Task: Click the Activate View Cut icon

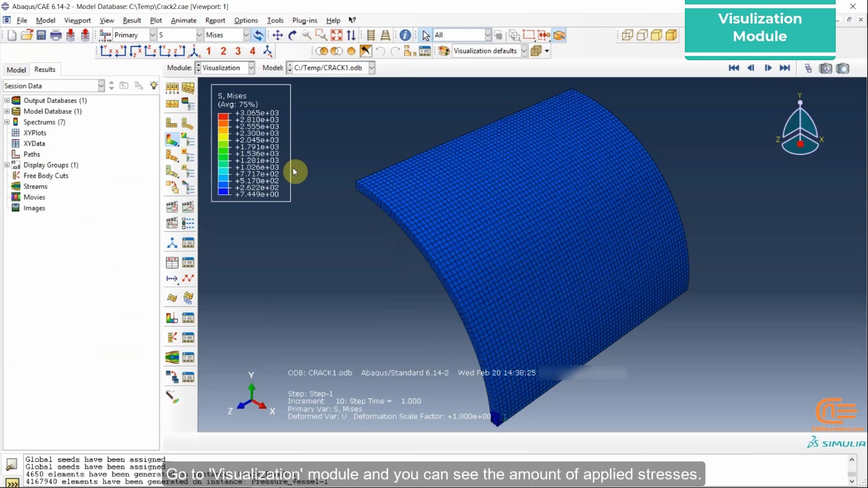Action: tap(172, 318)
